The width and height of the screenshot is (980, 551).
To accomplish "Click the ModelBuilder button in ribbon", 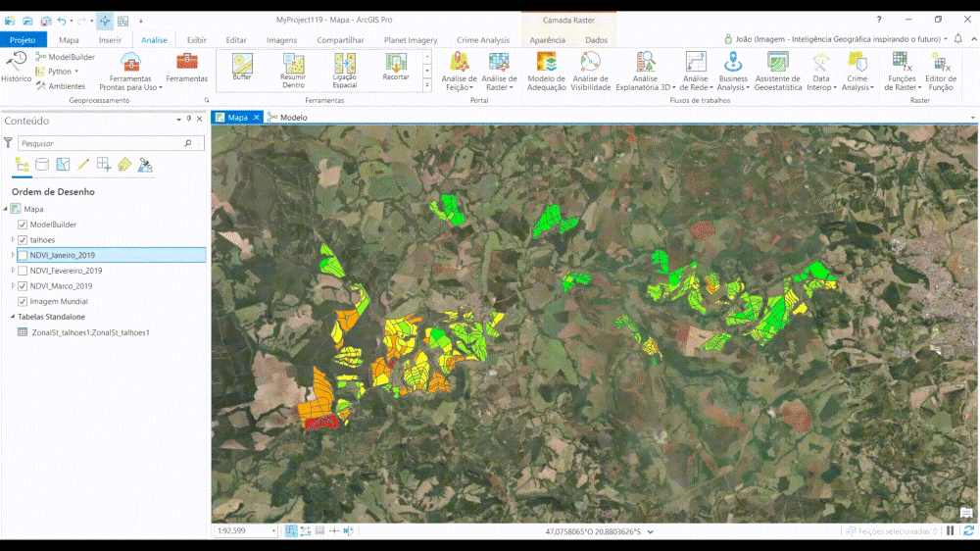I will click(65, 58).
